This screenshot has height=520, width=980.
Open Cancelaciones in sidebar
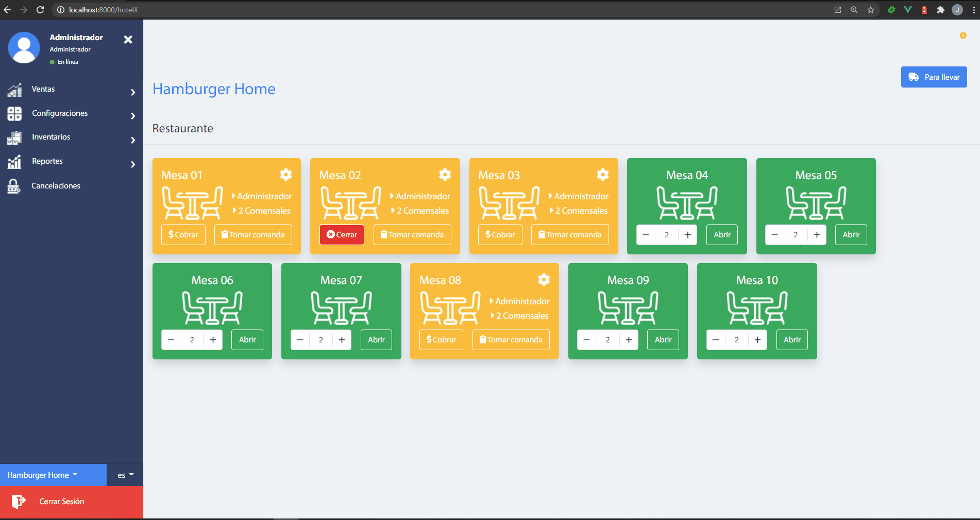coord(56,186)
